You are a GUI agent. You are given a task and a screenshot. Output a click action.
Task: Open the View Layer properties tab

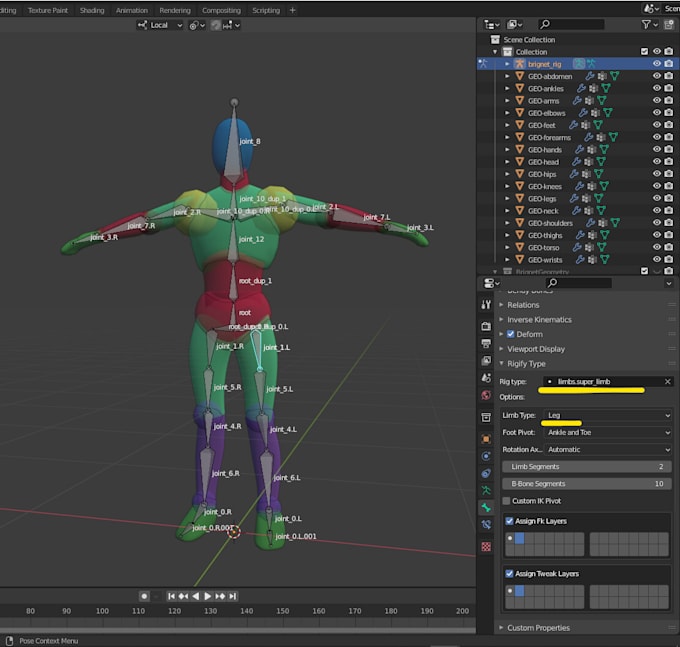(x=486, y=360)
